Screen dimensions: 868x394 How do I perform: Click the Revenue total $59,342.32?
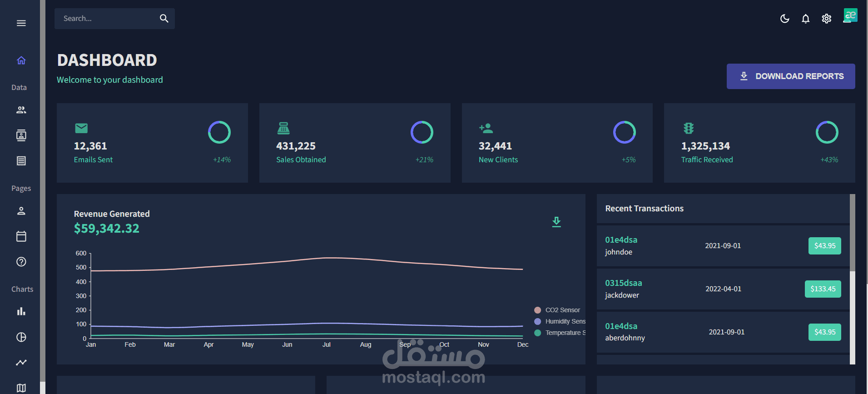click(x=107, y=229)
